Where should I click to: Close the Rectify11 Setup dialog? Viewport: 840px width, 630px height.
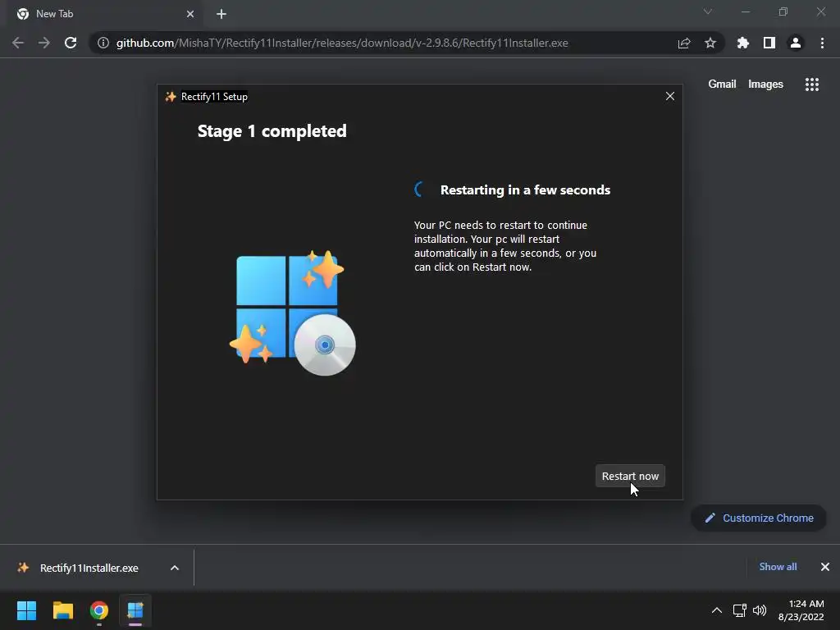point(669,97)
